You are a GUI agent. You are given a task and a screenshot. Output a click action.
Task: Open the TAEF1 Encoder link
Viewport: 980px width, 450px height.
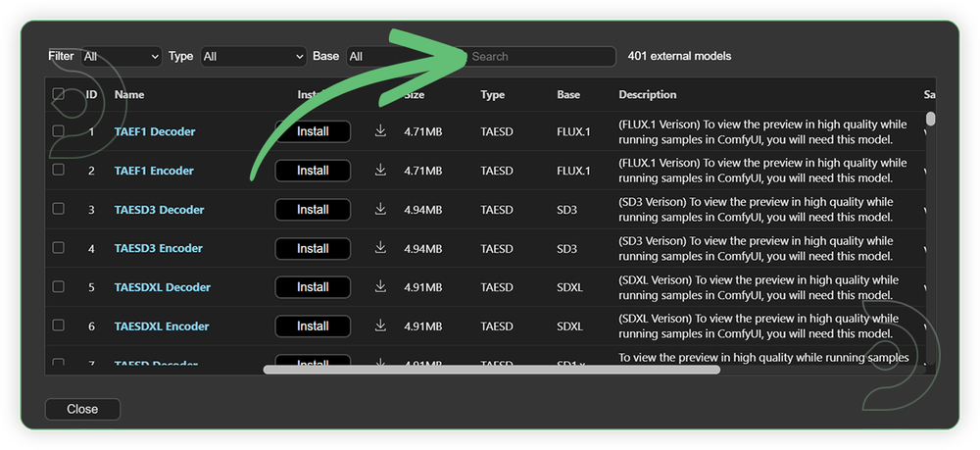[x=154, y=171]
